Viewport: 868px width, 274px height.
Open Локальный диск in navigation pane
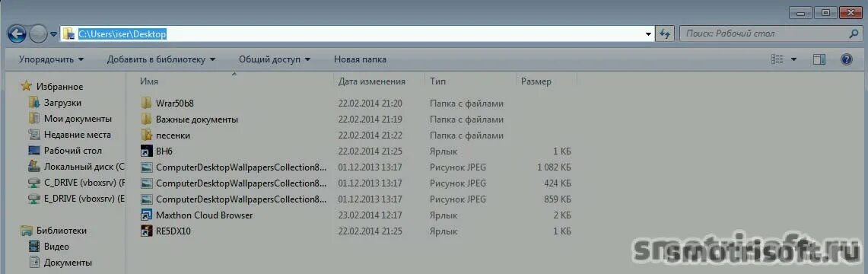pos(84,167)
